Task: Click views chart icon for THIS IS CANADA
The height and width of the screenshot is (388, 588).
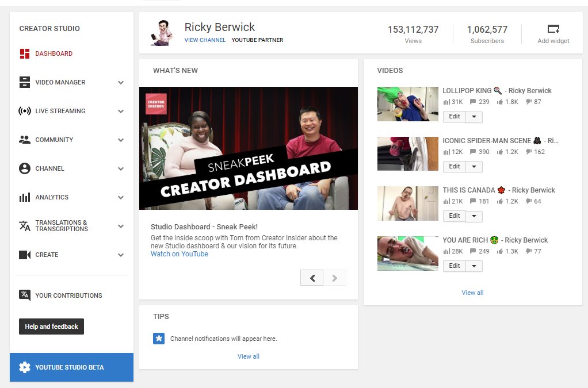Action: point(446,201)
